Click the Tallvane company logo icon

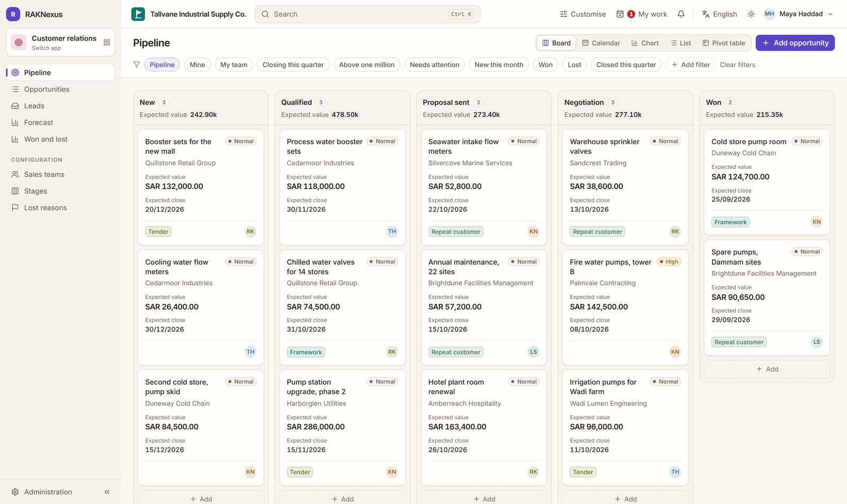click(138, 14)
